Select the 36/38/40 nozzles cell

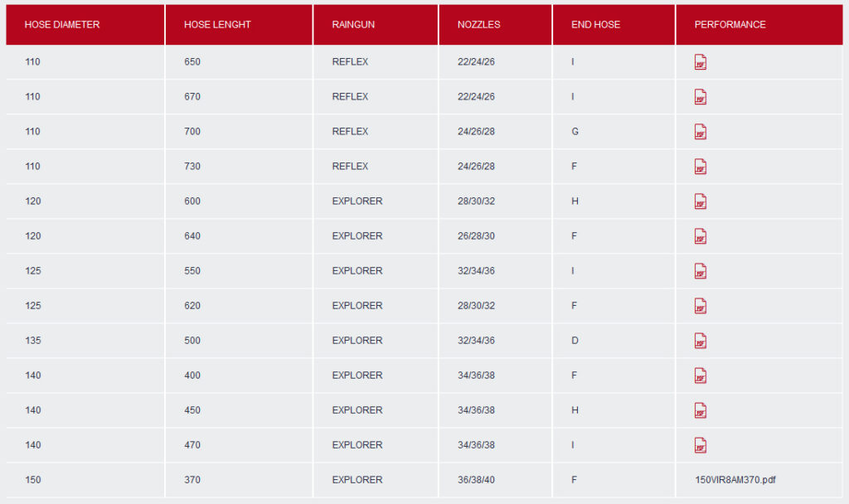point(476,480)
